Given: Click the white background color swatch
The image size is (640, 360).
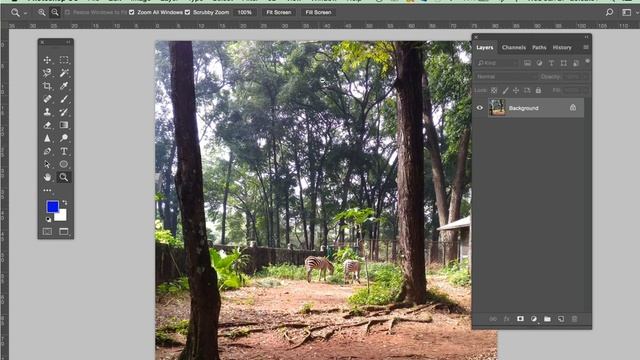Looking at the screenshot, I should click(62, 216).
